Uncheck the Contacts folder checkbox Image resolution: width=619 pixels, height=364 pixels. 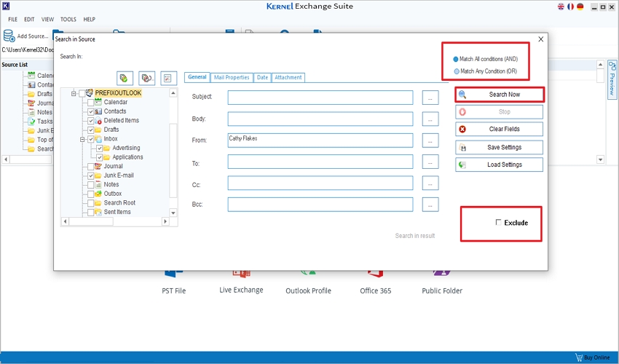[x=91, y=111]
